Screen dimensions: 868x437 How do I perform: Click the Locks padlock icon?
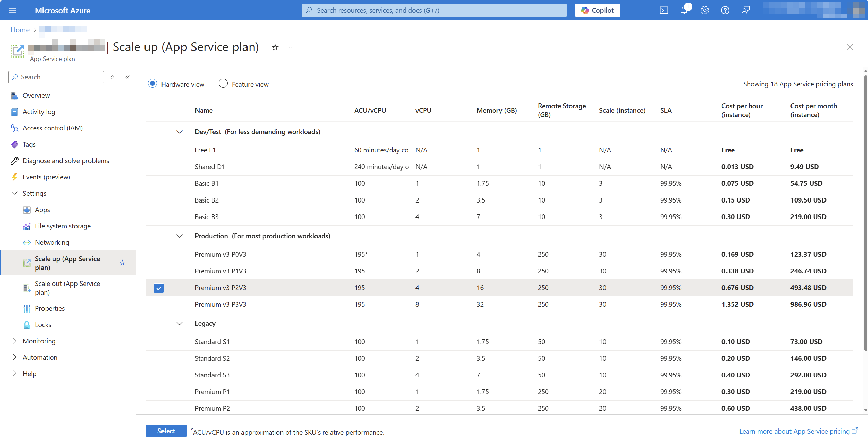27,325
